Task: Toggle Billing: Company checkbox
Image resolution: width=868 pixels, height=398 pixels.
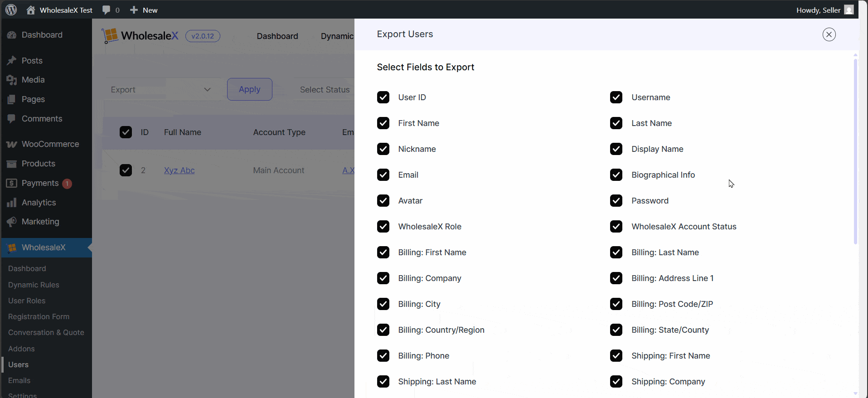Action: click(383, 278)
